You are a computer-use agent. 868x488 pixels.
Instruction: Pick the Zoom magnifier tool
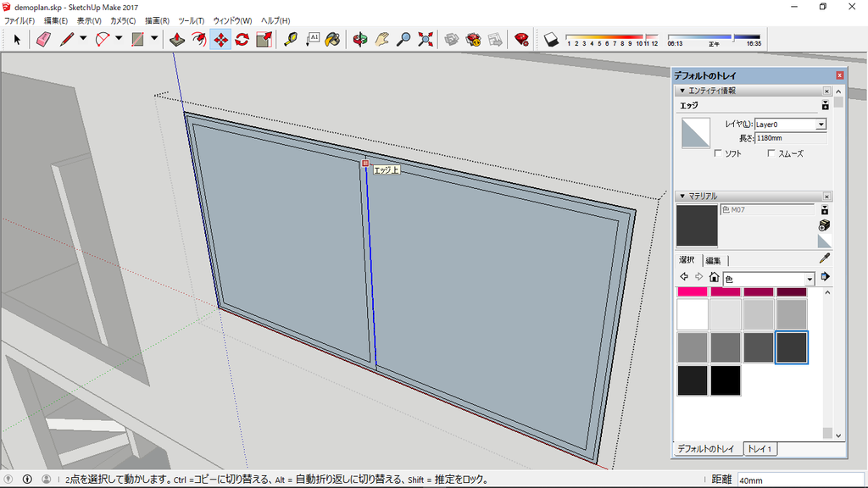[404, 39]
